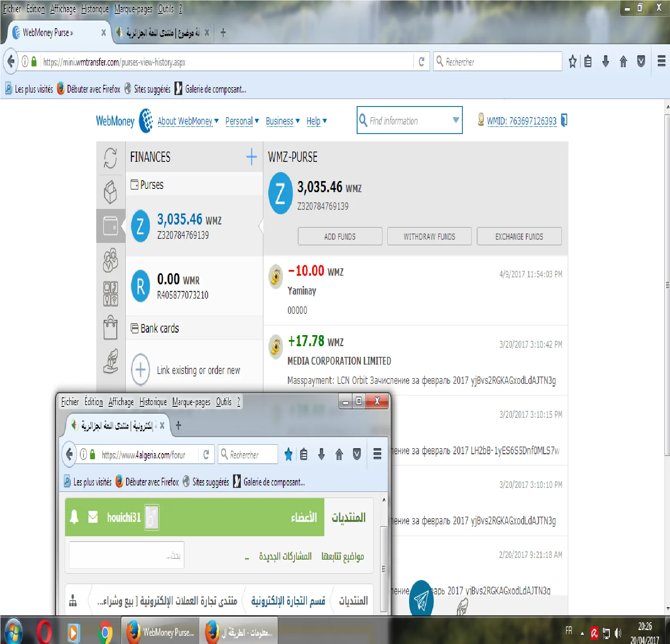
Task: Click the EXCHANGE FUNDS button
Action: click(518, 236)
